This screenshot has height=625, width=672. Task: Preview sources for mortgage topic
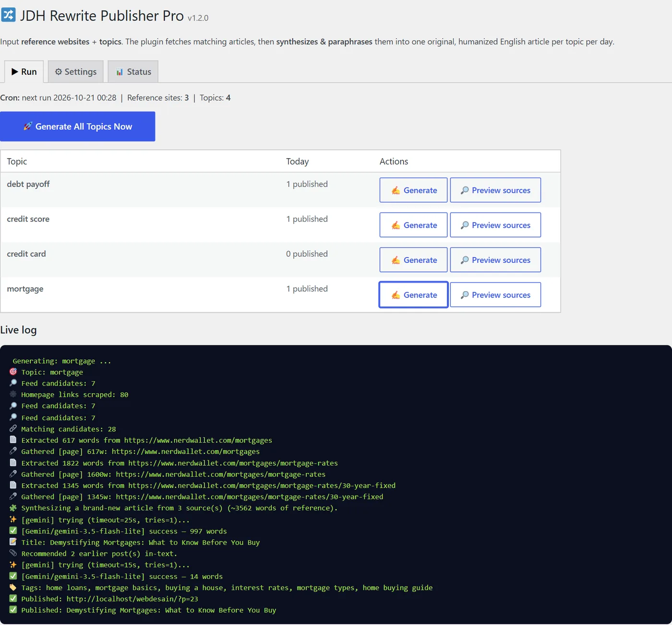pyautogui.click(x=495, y=295)
